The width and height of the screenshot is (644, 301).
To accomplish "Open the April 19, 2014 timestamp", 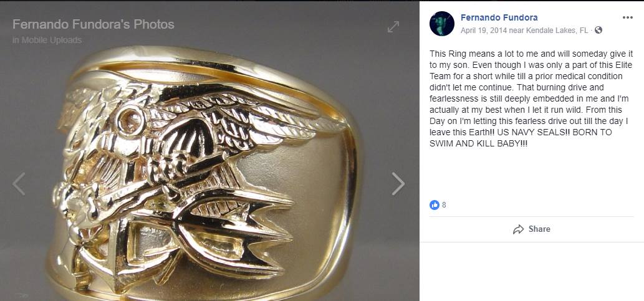I will pos(483,31).
